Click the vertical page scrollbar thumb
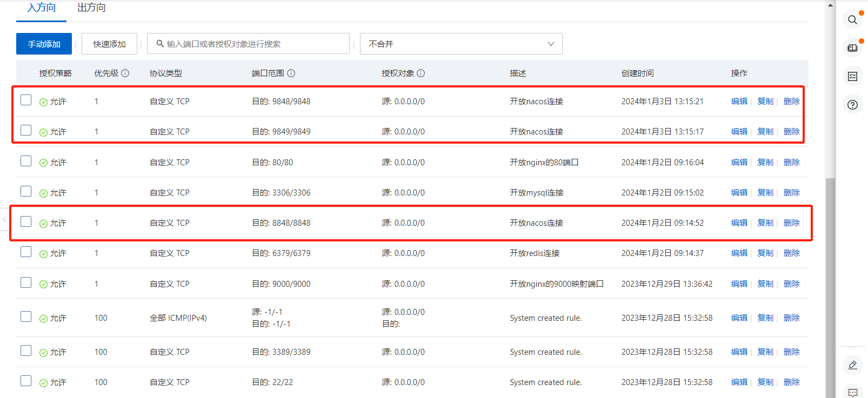The height and width of the screenshot is (398, 868). click(x=830, y=287)
